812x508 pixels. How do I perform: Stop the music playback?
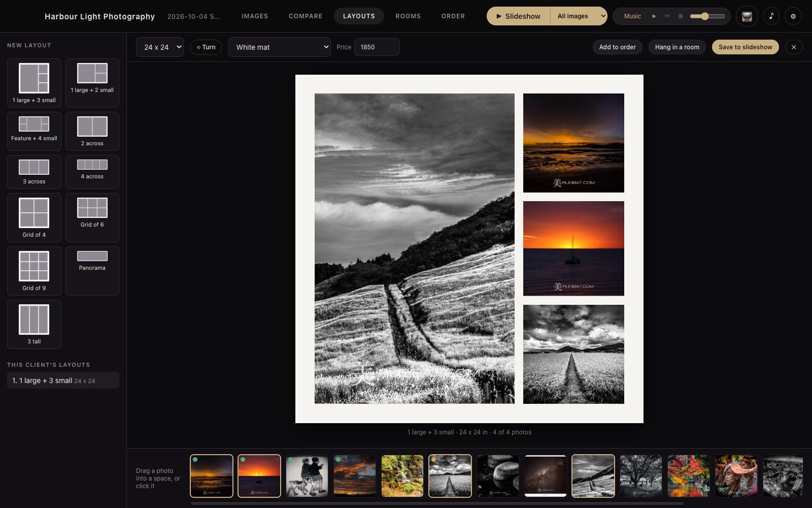click(x=681, y=16)
